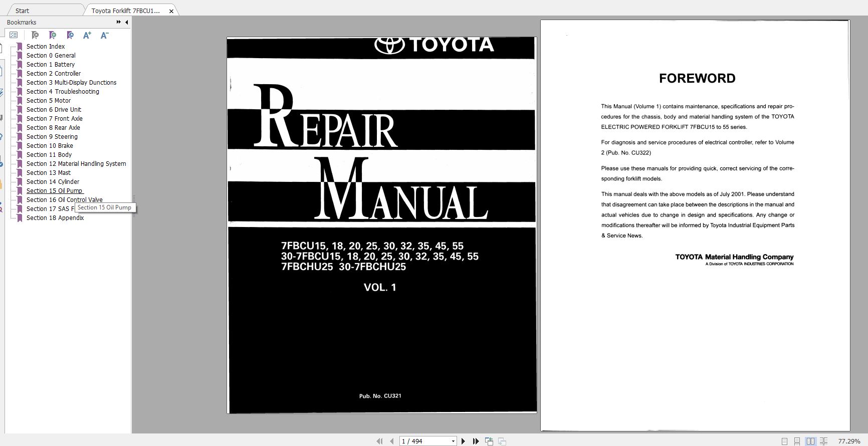Click the 77.29% zoom level
868x446 pixels.
pyautogui.click(x=849, y=441)
